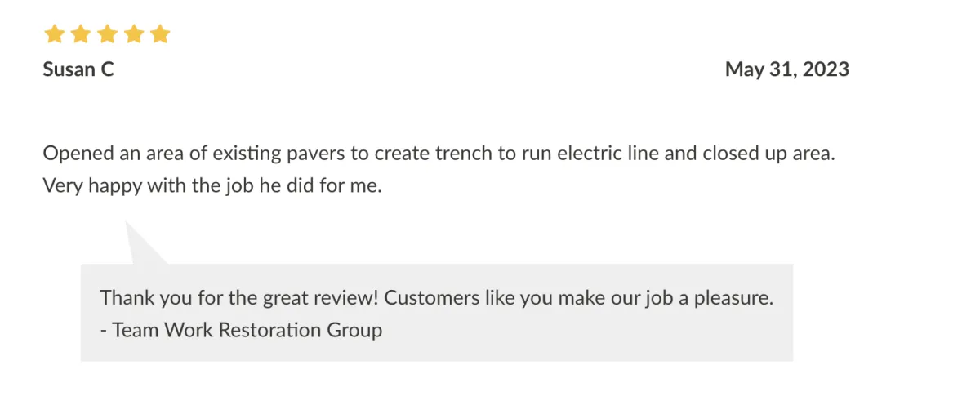Click "Thank you for the great review!"
Screen dimensions: 980x401
tap(239, 298)
